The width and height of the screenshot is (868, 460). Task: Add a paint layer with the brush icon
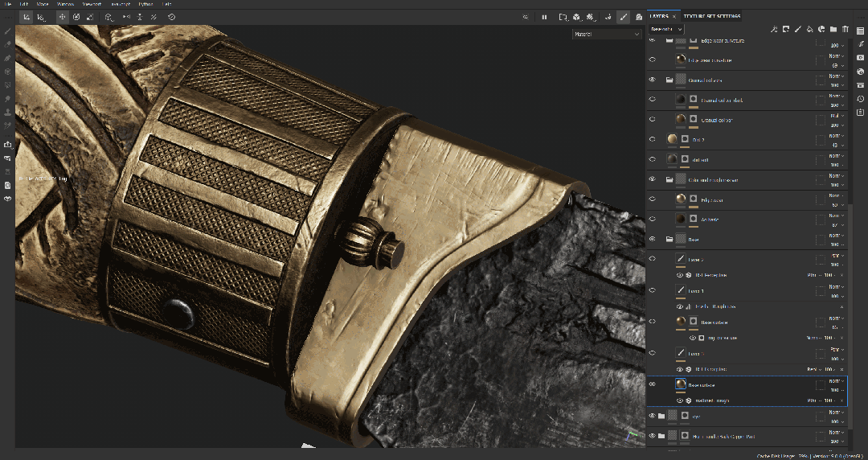click(x=798, y=29)
